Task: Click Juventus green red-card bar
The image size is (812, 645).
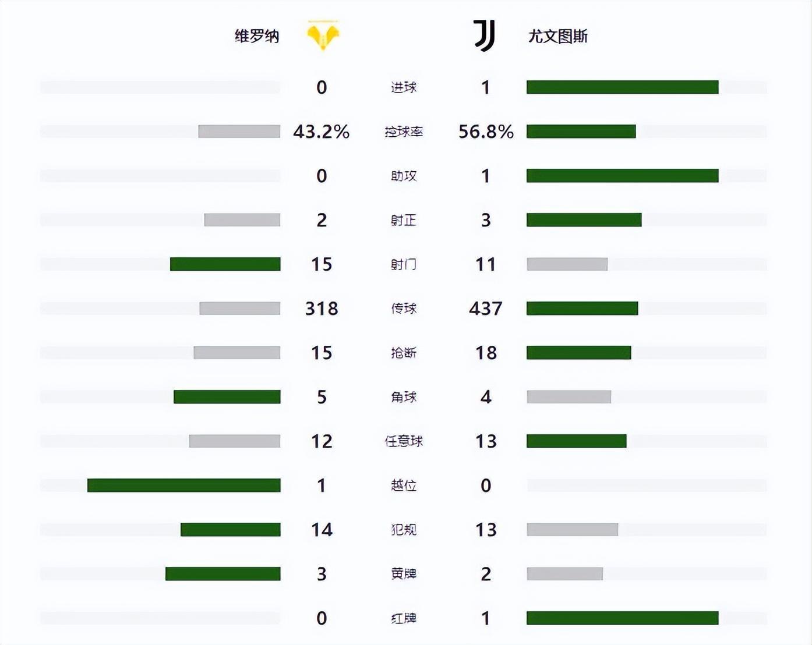Action: [622, 618]
